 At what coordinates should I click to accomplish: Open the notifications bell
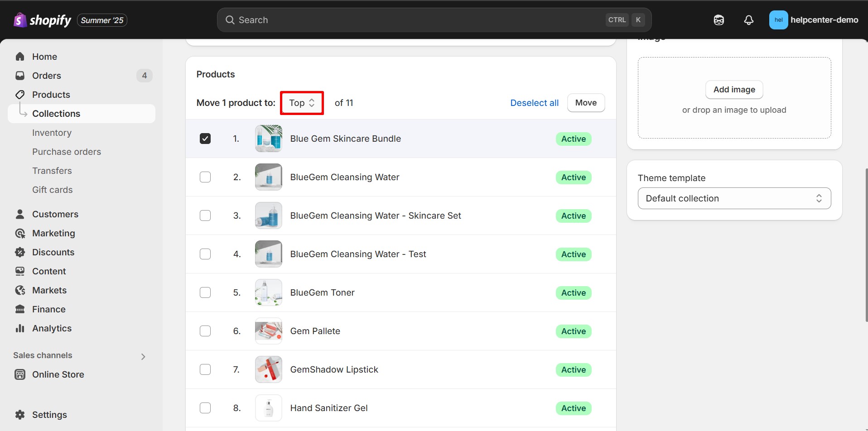[748, 20]
